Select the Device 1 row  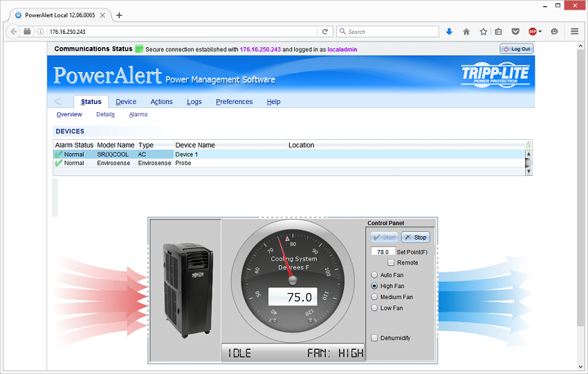click(x=288, y=154)
